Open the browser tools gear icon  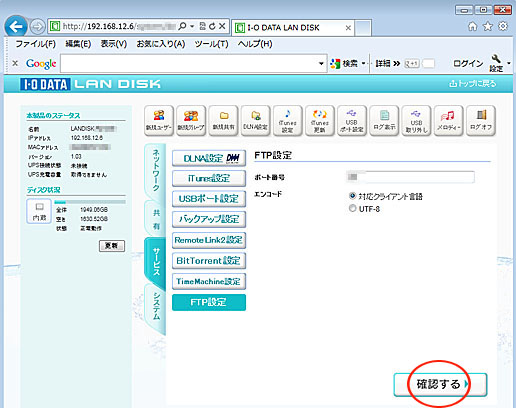[503, 26]
